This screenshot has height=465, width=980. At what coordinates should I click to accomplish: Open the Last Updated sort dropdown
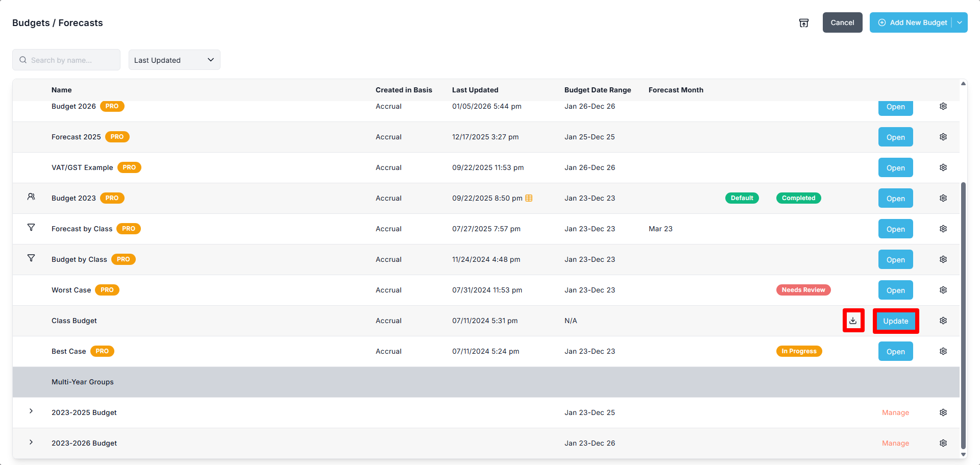point(174,60)
